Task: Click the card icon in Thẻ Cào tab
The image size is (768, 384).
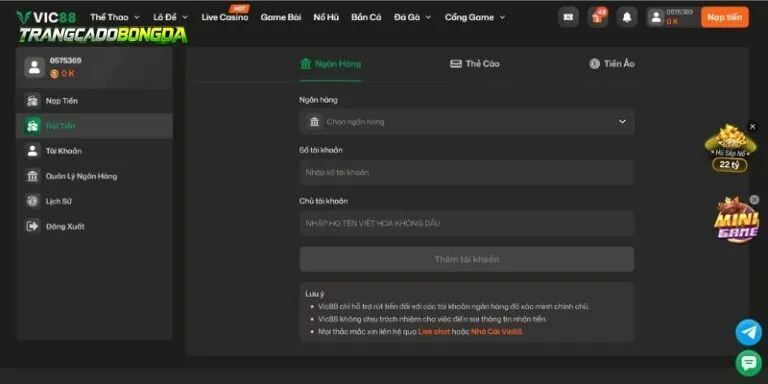Action: [x=456, y=64]
